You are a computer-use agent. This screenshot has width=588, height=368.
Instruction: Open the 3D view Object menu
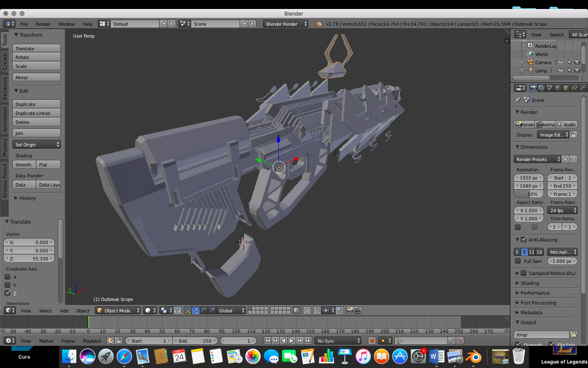(82, 310)
